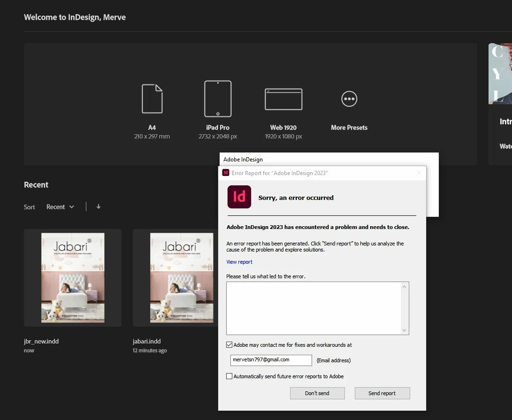This screenshot has height=420, width=512.
Task: Click the tutorial preview image at right edge
Action: pyautogui.click(x=500, y=74)
